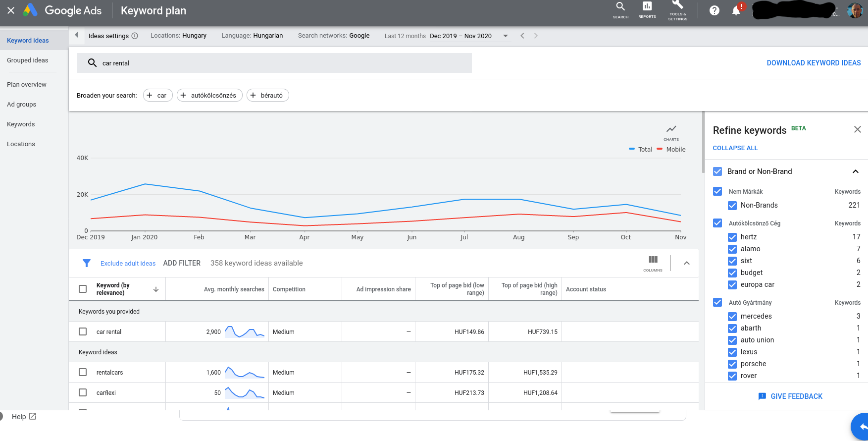The width and height of the screenshot is (868, 441).
Task: Click the sort arrow on Keyword column
Action: tap(156, 289)
